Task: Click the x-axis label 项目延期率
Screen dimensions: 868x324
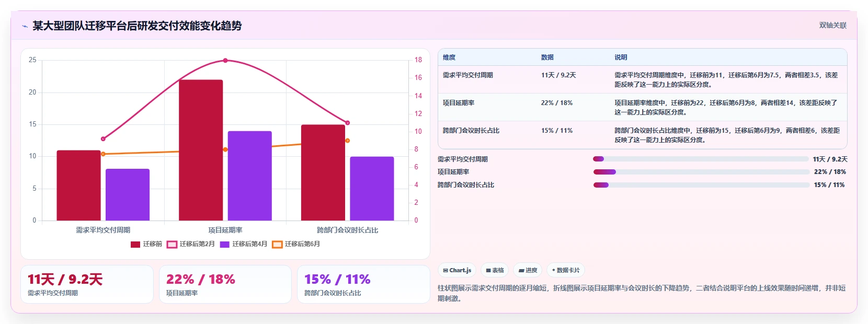Action: (x=225, y=230)
